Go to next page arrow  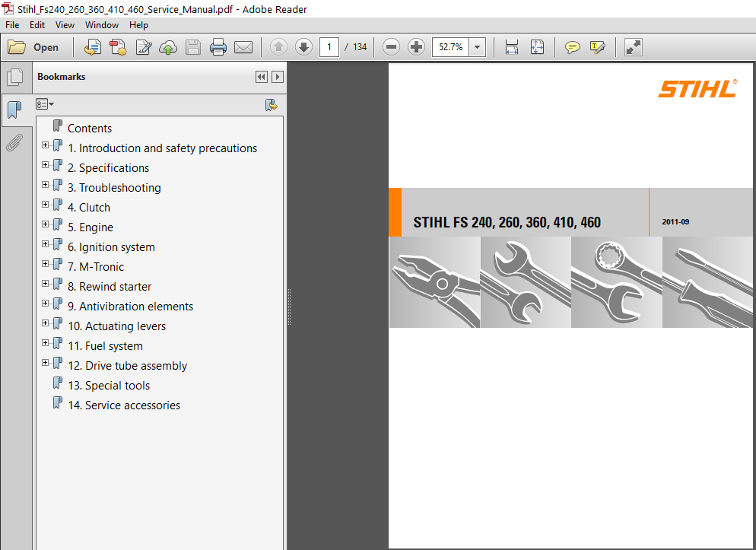click(303, 46)
